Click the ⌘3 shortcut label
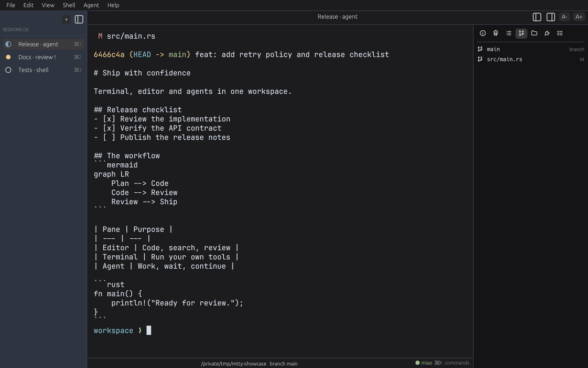Screen dimensions: 588x368 point(78,70)
